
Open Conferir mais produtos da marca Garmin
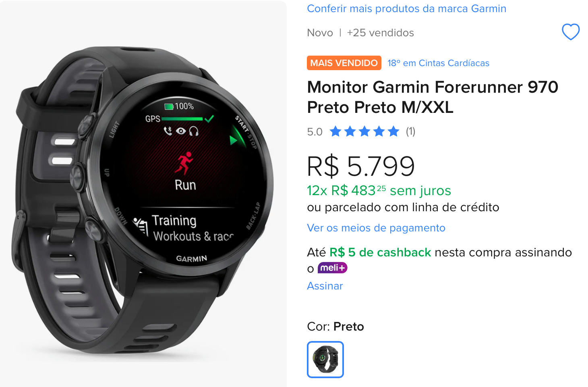click(x=406, y=8)
